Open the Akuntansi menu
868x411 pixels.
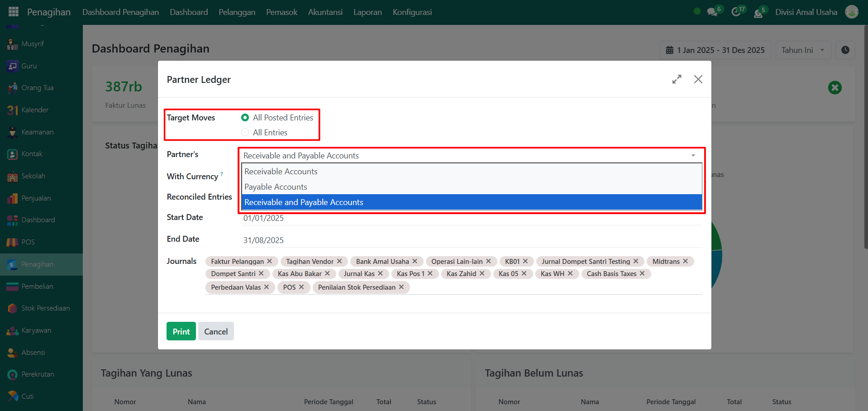click(x=325, y=12)
